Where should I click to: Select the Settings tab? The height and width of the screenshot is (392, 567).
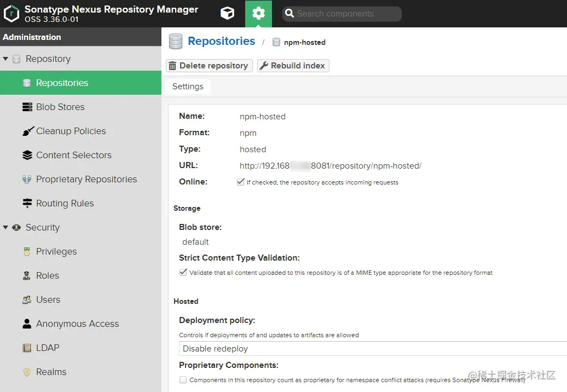click(188, 87)
